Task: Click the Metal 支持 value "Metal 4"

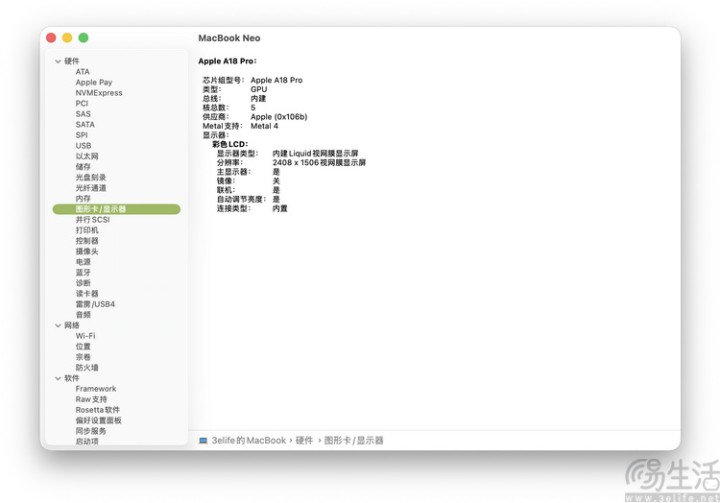Action: (x=264, y=126)
